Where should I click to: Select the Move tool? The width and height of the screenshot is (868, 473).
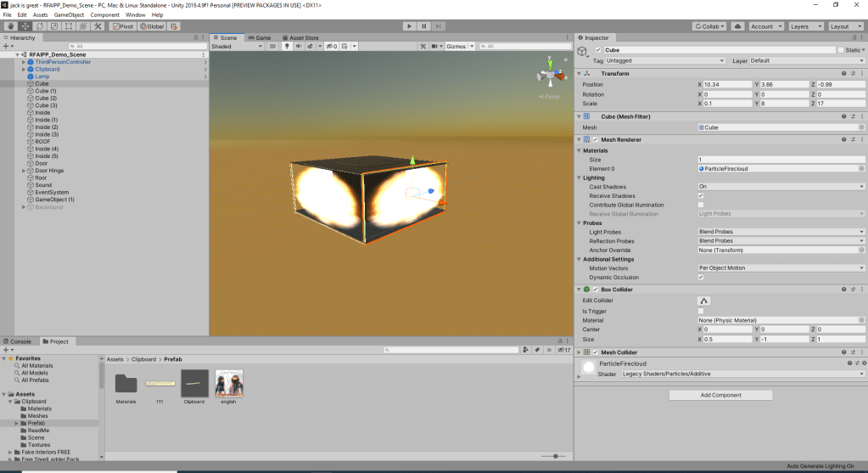pos(25,26)
